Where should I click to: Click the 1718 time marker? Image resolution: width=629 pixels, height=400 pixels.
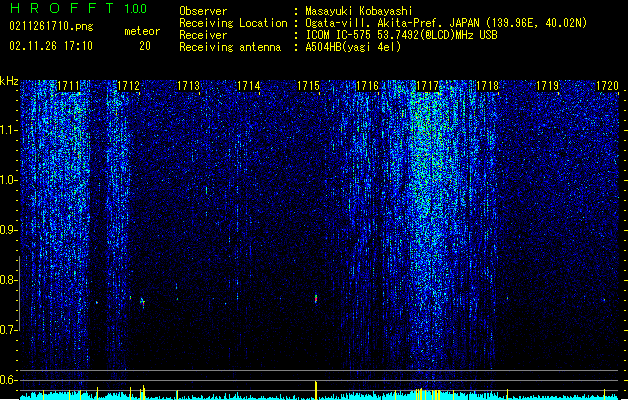coord(487,86)
